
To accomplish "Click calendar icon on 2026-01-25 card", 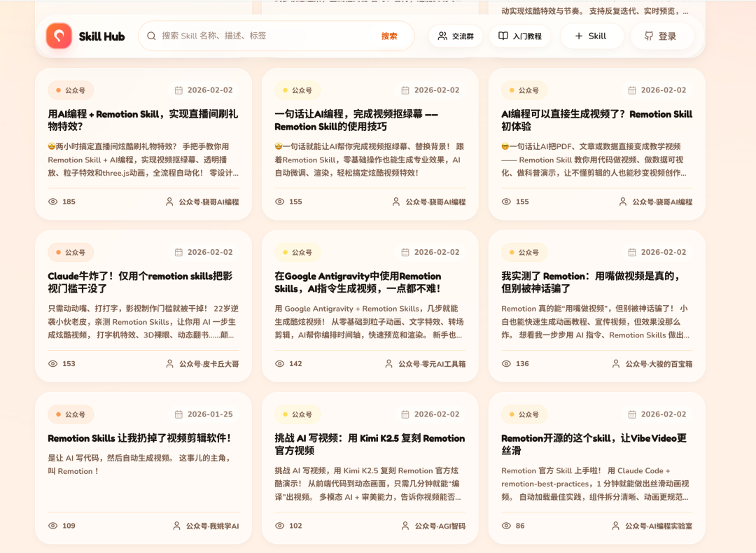I will point(178,414).
